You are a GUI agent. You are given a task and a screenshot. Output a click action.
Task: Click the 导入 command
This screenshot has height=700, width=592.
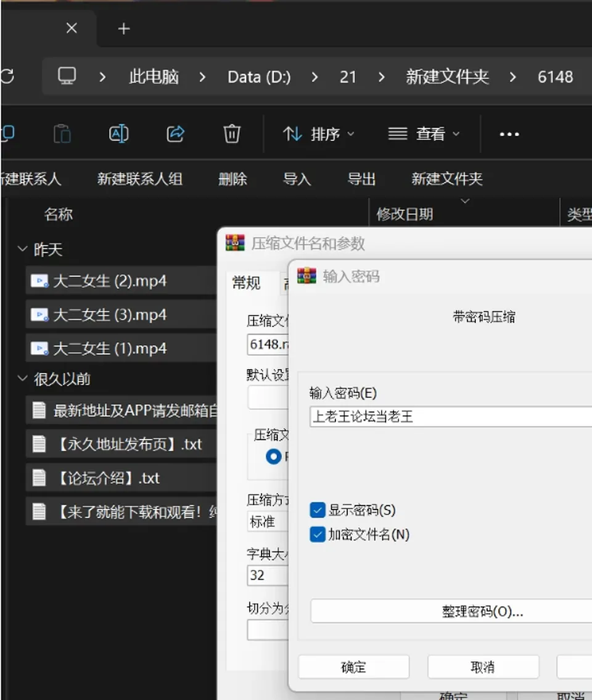coord(297,179)
